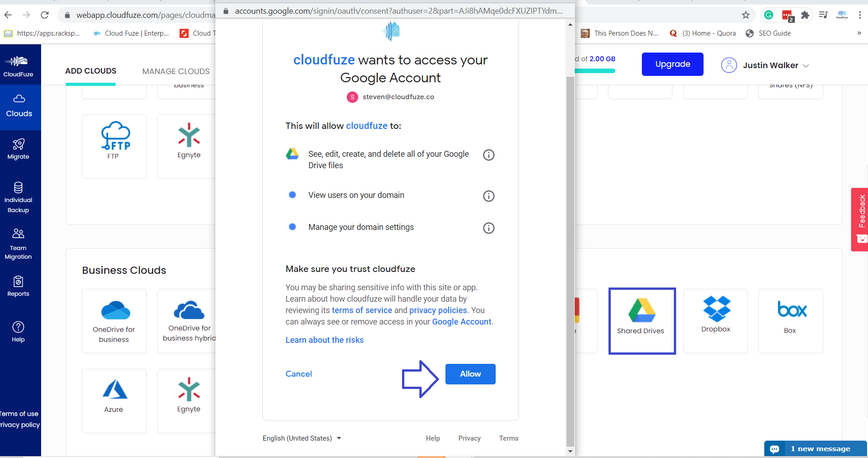The image size is (868, 458).
Task: Select the Box cloud card
Action: (791, 321)
